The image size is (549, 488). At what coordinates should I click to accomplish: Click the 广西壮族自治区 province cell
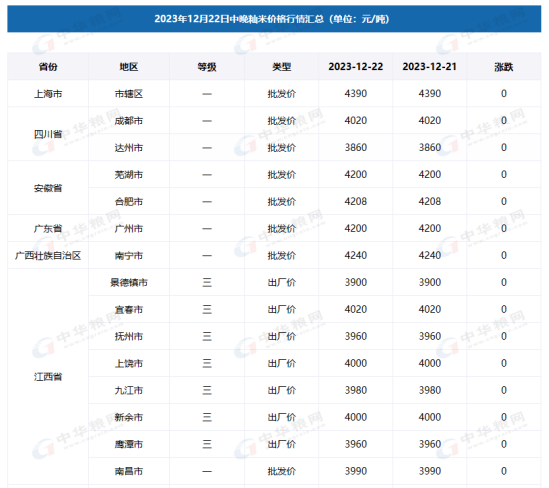click(x=48, y=255)
